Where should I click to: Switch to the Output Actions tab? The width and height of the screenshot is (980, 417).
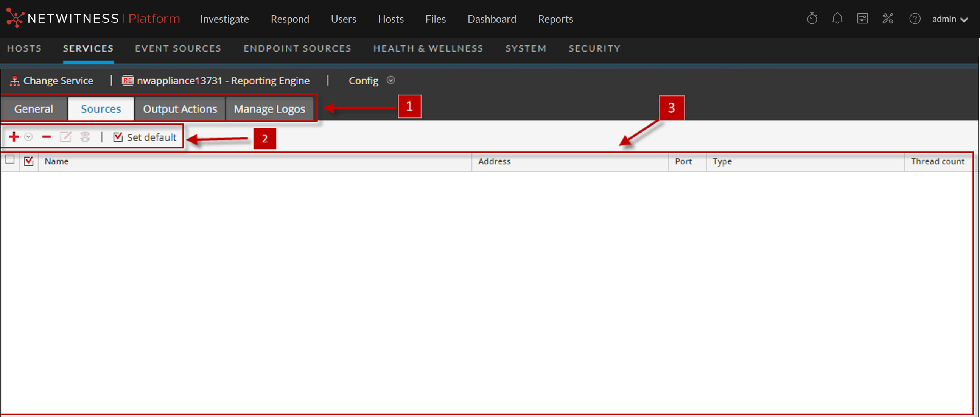(x=180, y=109)
